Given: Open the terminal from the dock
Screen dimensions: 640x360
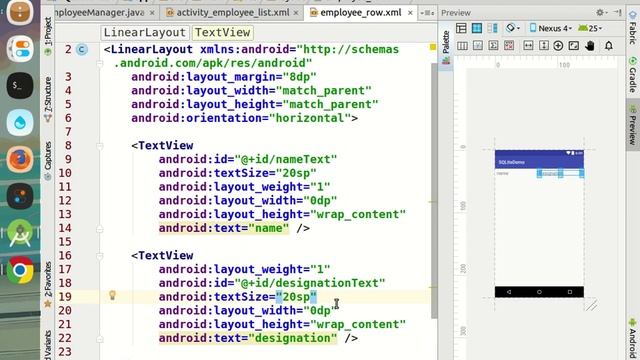Looking at the screenshot, I should pyautogui.click(x=20, y=85).
